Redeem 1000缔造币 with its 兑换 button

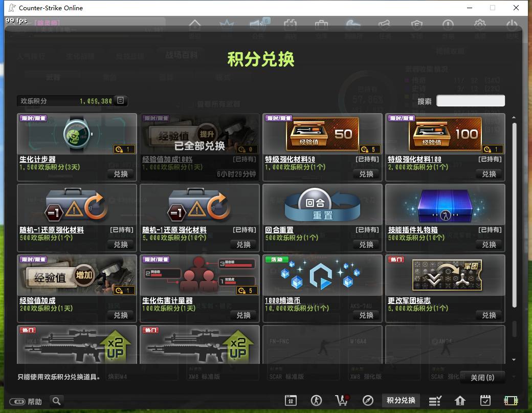pos(366,315)
